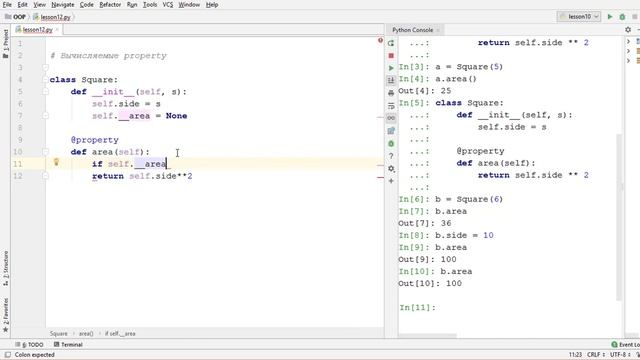Open the TODO tool window
The width and height of the screenshot is (640, 360).
(x=29, y=344)
